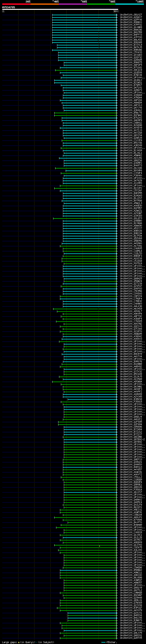Click the UniRef100_P35915 hit label
146x644 pixels.
pos(131,402)
